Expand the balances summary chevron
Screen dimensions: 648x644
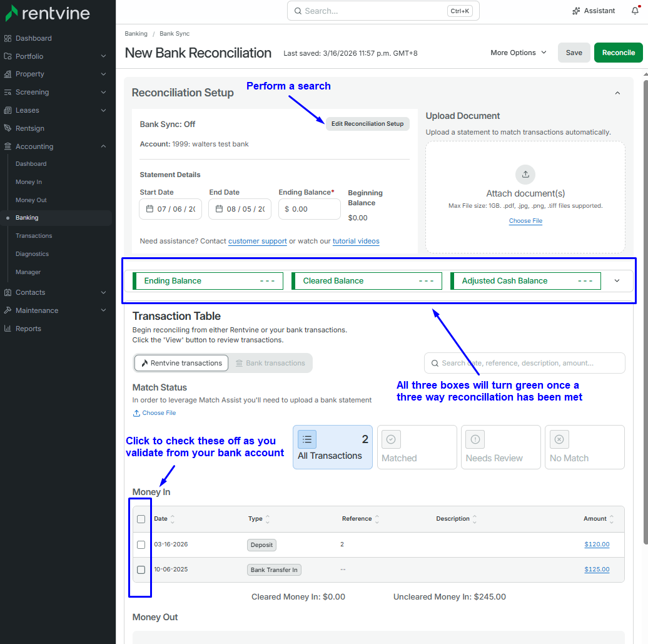pos(617,281)
